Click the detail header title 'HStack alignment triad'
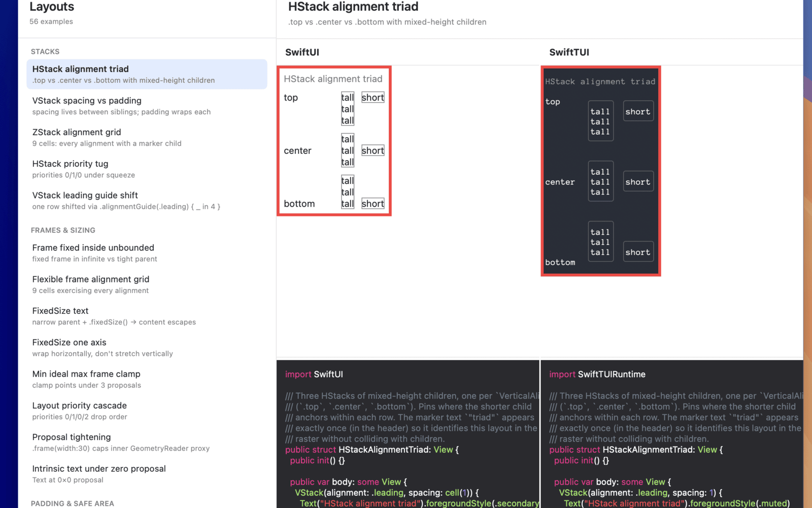 point(353,7)
